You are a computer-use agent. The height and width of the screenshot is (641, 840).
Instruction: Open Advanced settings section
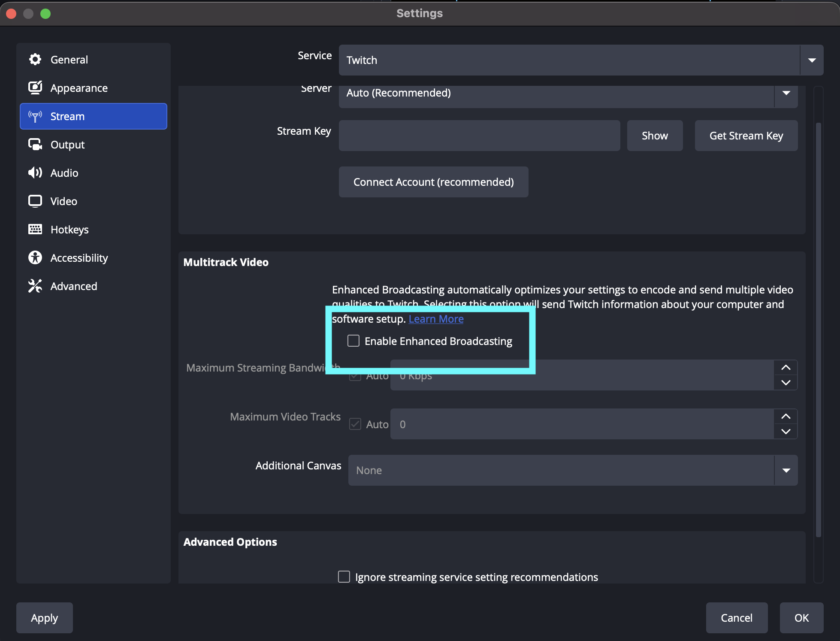pyautogui.click(x=94, y=286)
